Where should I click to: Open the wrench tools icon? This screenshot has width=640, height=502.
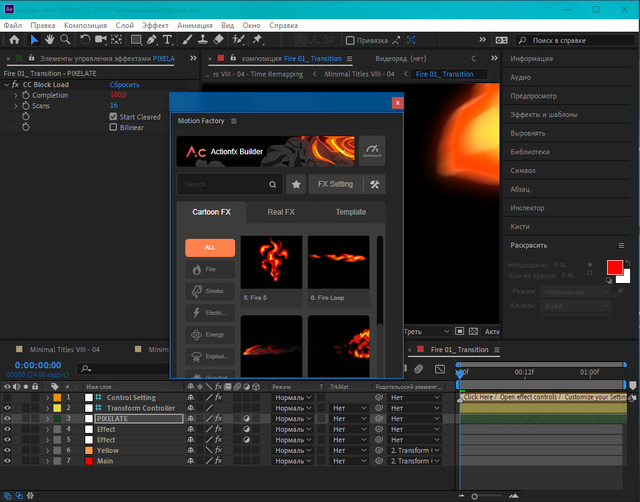(x=373, y=184)
